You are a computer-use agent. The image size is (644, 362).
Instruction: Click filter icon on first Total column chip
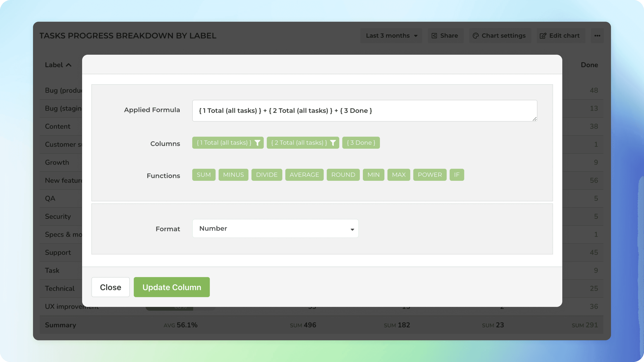pos(257,143)
